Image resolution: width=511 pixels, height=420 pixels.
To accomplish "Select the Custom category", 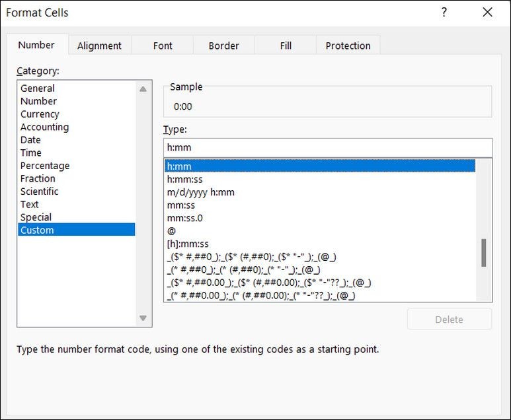I will coord(77,230).
